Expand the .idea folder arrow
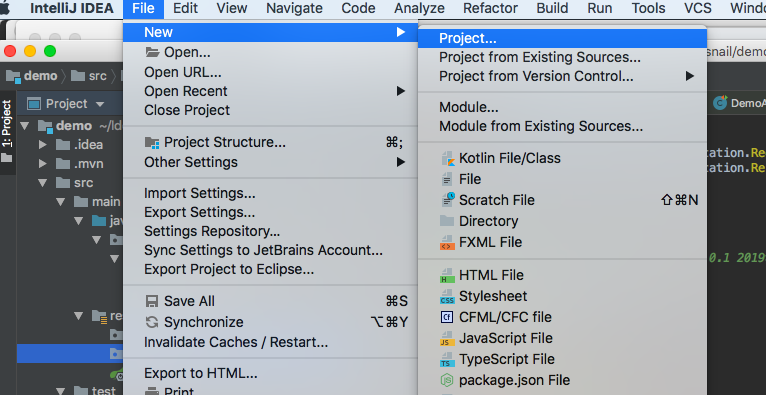Image resolution: width=766 pixels, height=395 pixels. pos(43,145)
